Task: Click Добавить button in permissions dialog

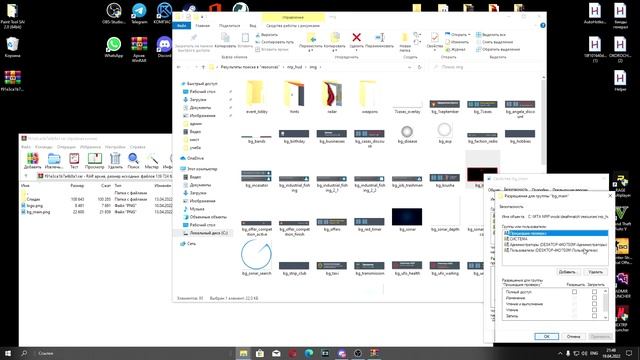Action: pos(567,272)
